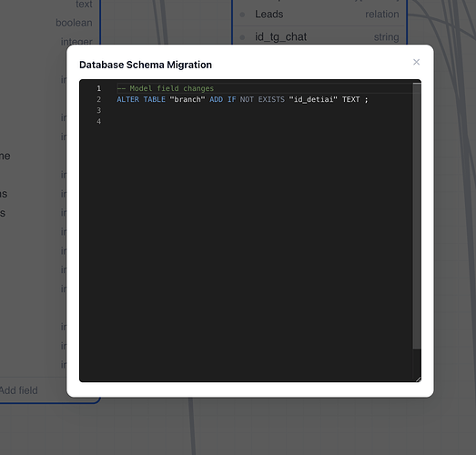Click the Add field button
Viewport: 476px width, 455px height.
(x=19, y=390)
